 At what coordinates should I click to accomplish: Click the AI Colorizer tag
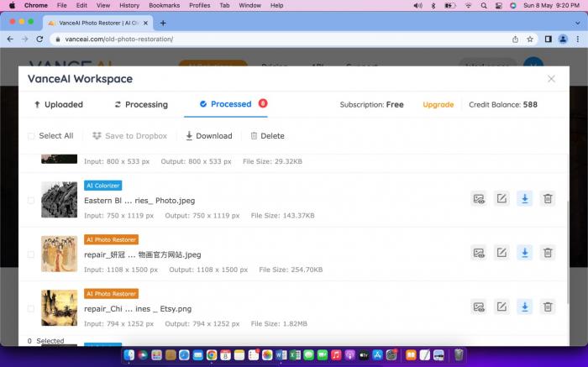tap(102, 186)
